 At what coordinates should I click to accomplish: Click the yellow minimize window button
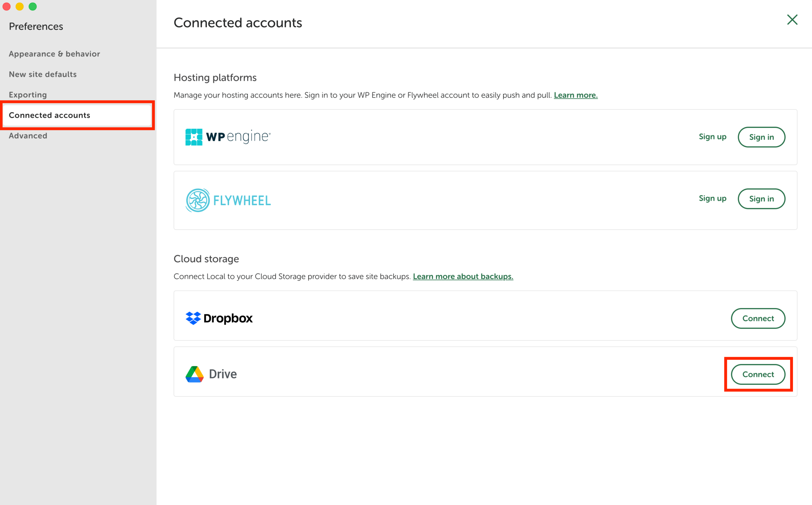(20, 6)
